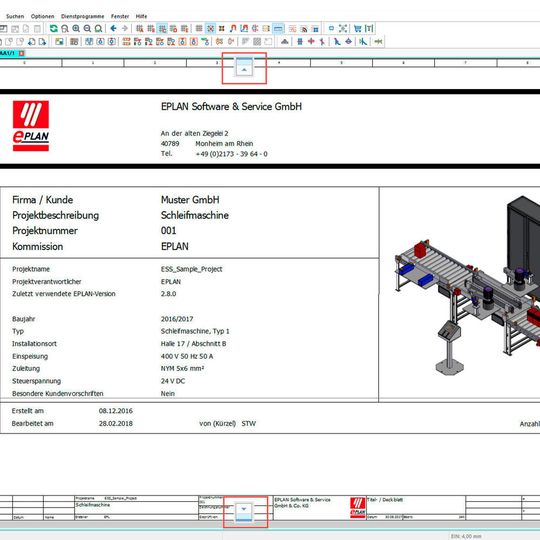Click the gray triangle icon in second toolbar row
The height and width of the screenshot is (540, 540).
284,42
